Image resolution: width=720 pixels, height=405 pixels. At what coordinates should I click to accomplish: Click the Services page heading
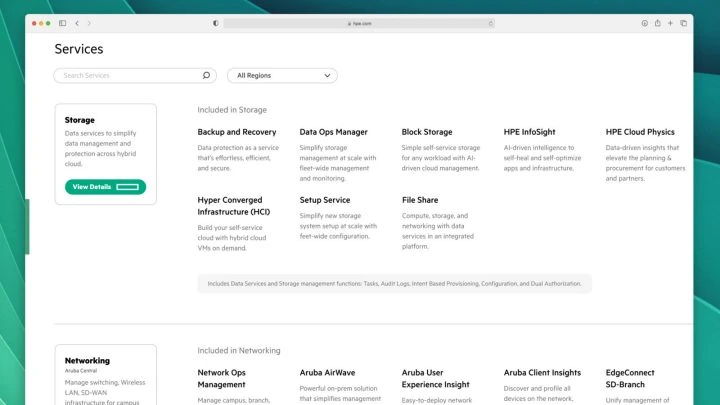(79, 49)
